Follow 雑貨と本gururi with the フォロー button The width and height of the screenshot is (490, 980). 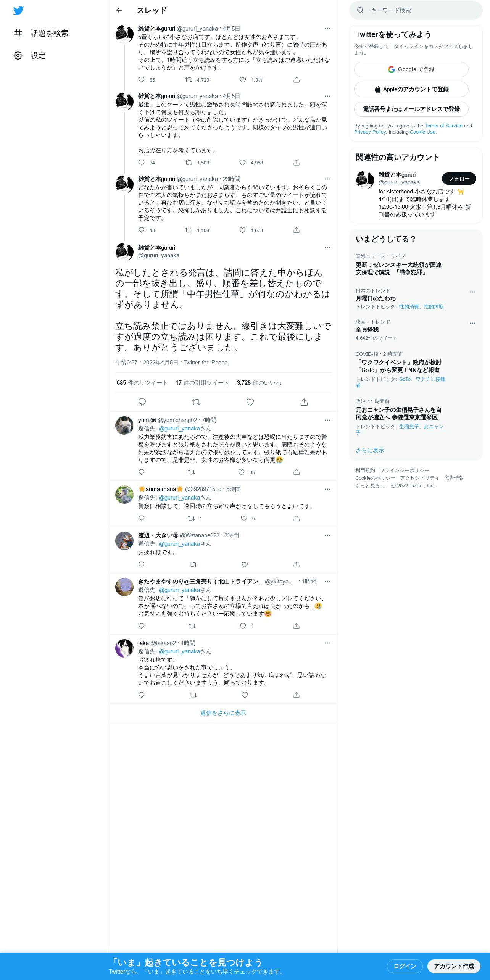[459, 179]
